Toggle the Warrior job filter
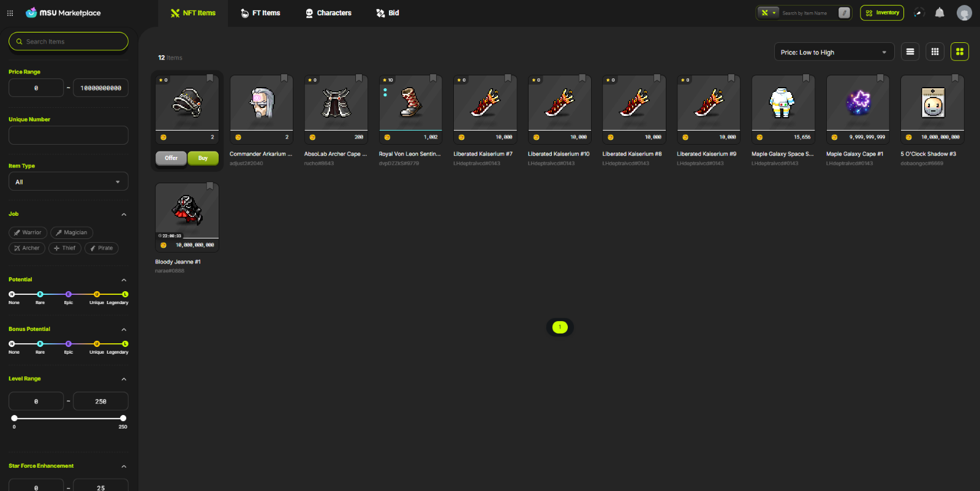The height and width of the screenshot is (491, 980). pos(28,232)
